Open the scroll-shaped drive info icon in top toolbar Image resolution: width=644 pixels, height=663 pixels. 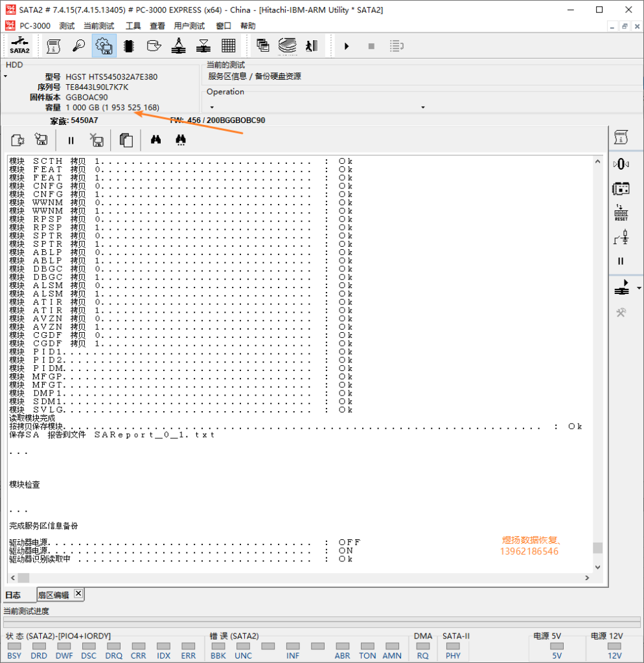(53, 46)
